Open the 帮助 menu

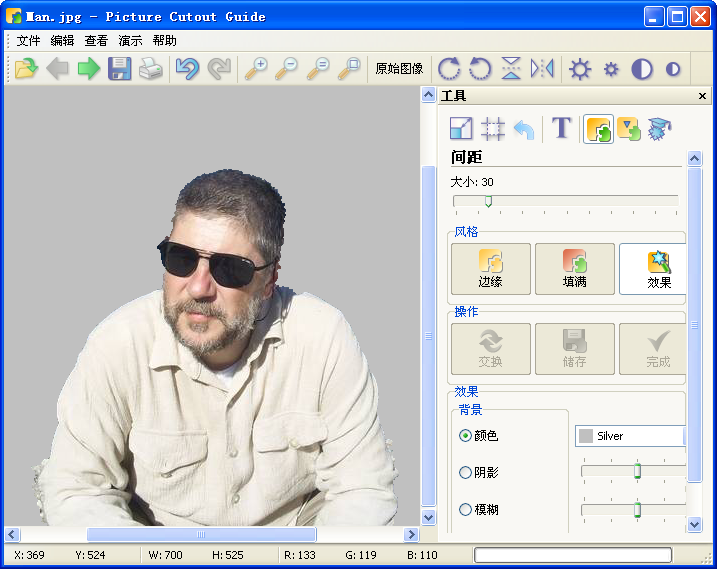tap(165, 41)
